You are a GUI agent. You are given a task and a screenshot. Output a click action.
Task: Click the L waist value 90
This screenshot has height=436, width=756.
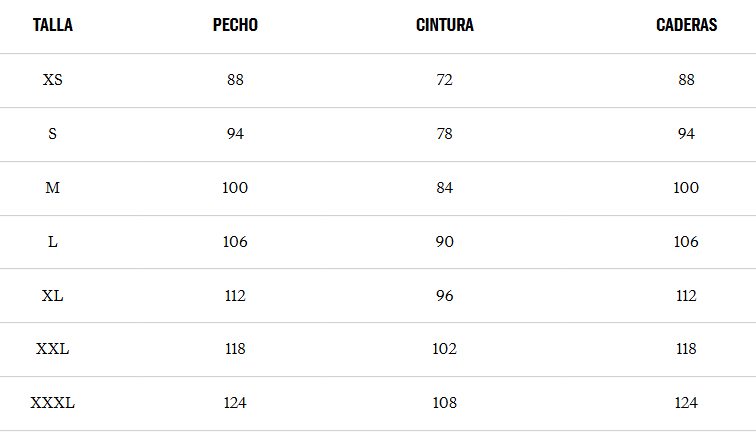tap(445, 242)
